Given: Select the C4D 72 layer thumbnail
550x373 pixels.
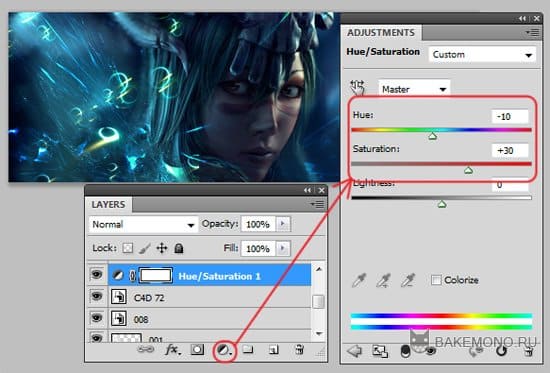Looking at the screenshot, I should click(x=119, y=297).
